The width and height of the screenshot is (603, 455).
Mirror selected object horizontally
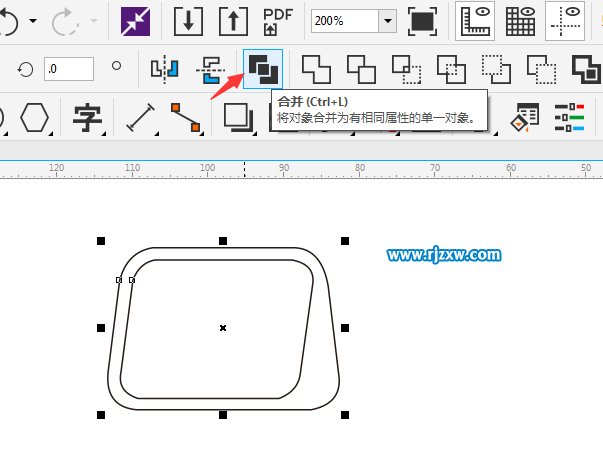click(x=163, y=69)
